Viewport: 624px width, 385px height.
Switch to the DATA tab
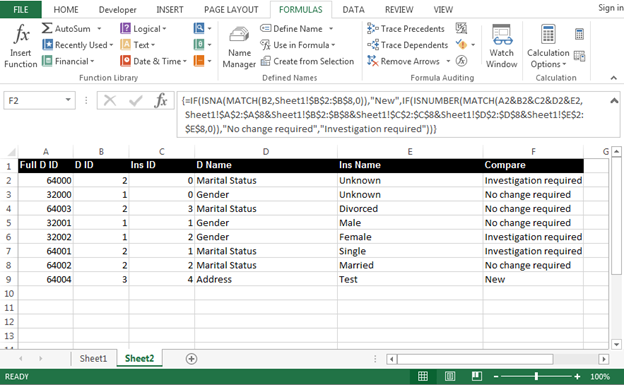coord(353,10)
